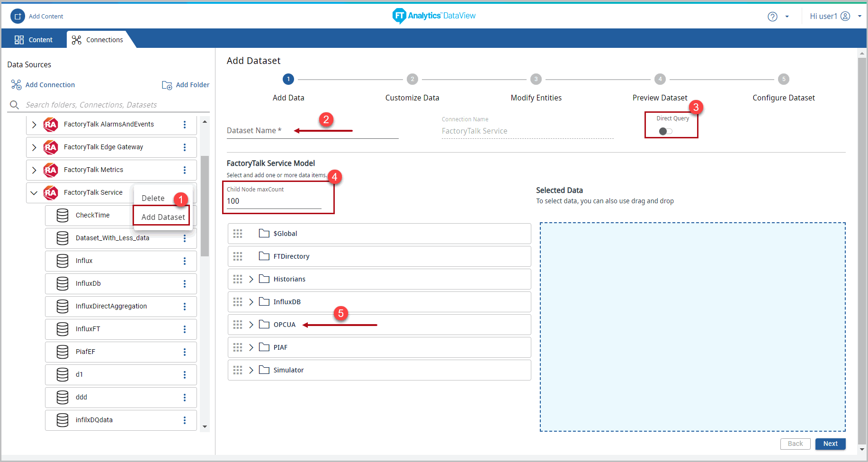Choose Add Dataset from context menu

(x=163, y=217)
